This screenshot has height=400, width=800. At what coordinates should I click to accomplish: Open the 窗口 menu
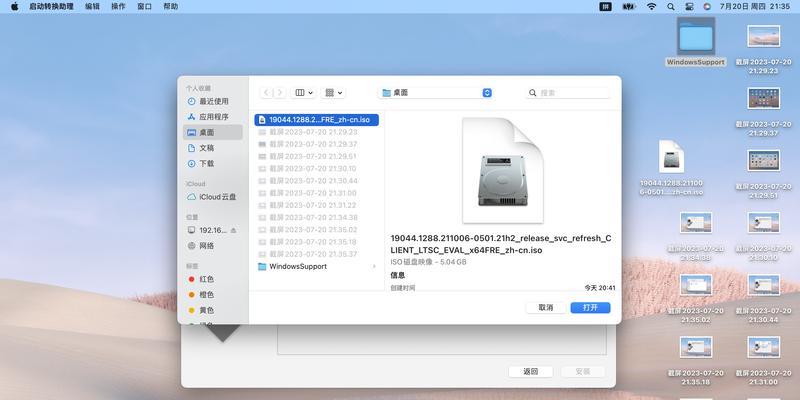point(144,7)
